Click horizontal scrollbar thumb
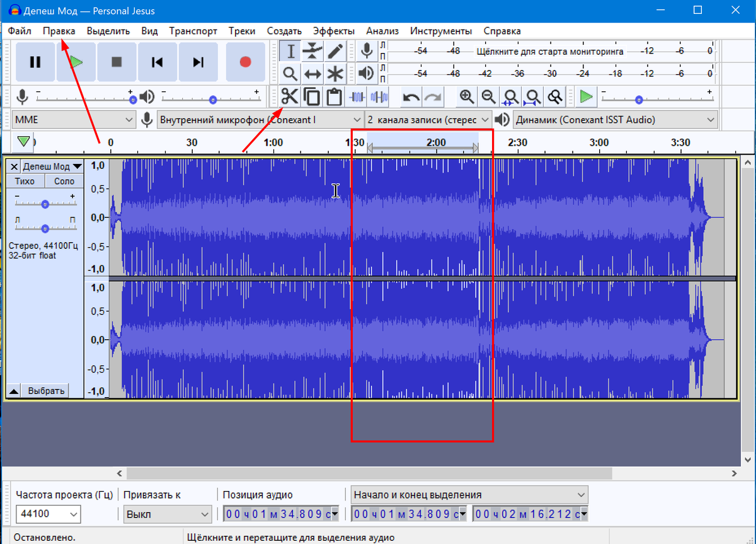 [x=369, y=473]
